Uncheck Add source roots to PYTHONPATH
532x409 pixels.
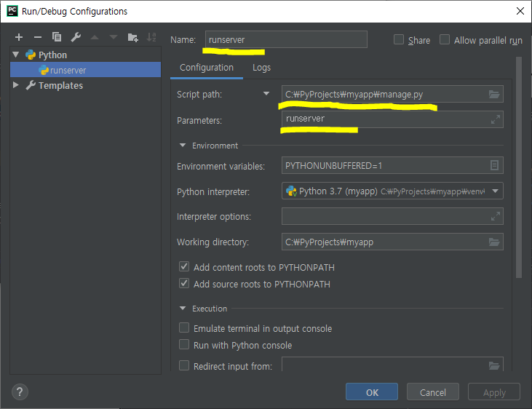coord(184,283)
